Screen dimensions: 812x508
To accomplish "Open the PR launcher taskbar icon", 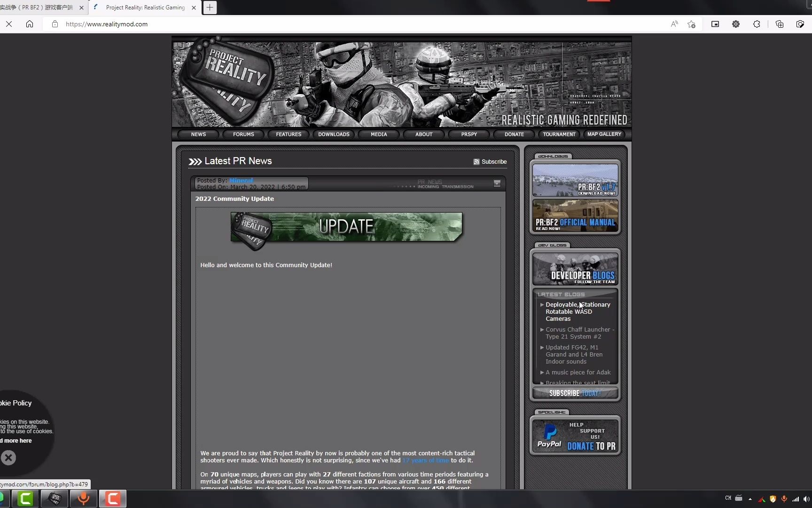I will (x=55, y=499).
